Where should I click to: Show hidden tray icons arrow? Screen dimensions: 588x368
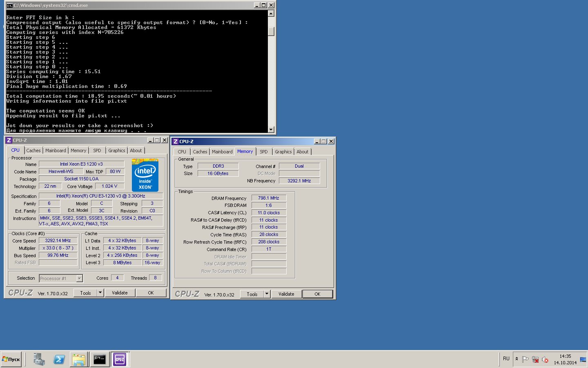coord(517,359)
